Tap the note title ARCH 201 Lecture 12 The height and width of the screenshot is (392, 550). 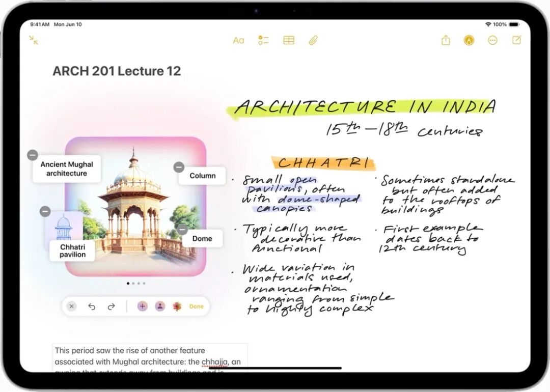(117, 71)
